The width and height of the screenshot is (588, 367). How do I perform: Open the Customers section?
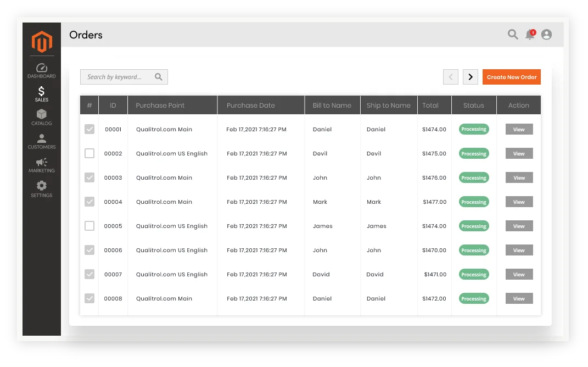point(42,142)
